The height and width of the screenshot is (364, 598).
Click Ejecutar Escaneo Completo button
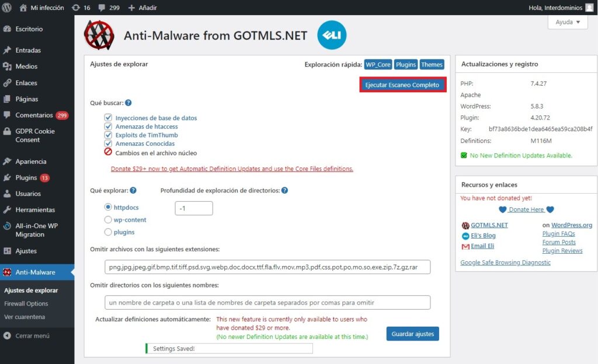(x=402, y=85)
